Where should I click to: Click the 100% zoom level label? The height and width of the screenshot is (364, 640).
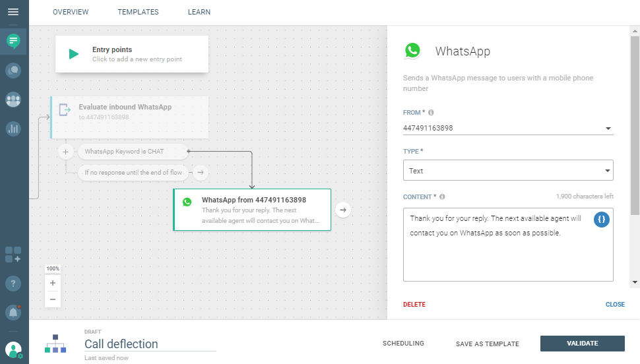pos(53,268)
